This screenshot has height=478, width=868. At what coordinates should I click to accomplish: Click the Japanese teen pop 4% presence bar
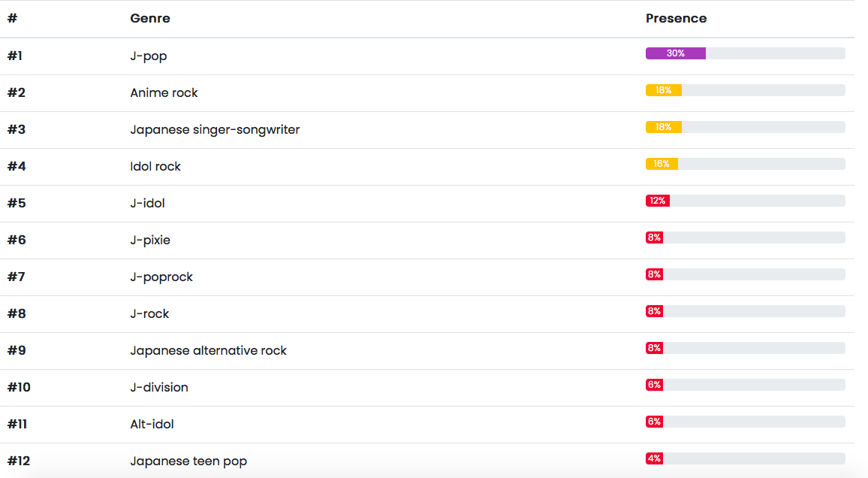(x=654, y=458)
